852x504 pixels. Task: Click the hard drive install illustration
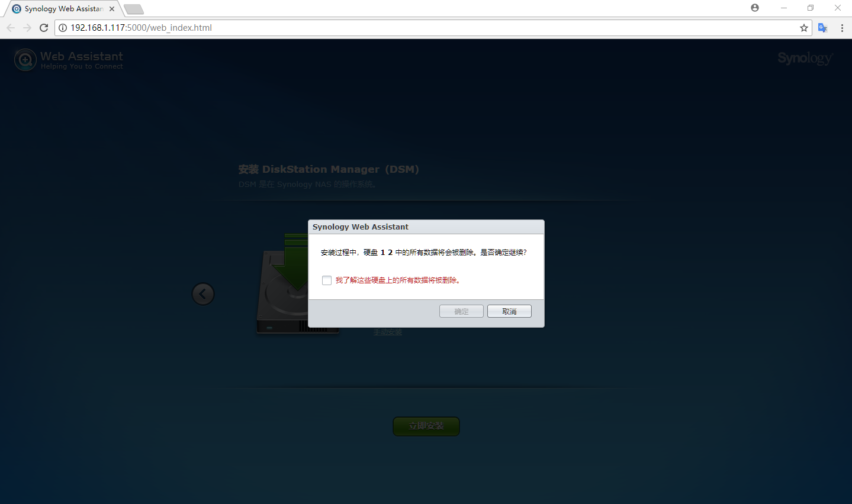[298, 283]
